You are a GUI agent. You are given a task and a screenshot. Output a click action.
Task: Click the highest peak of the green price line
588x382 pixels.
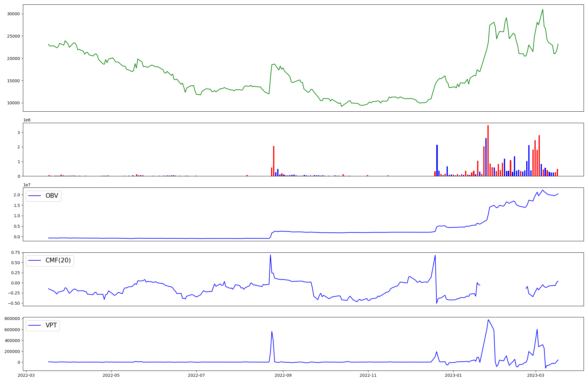(x=542, y=10)
